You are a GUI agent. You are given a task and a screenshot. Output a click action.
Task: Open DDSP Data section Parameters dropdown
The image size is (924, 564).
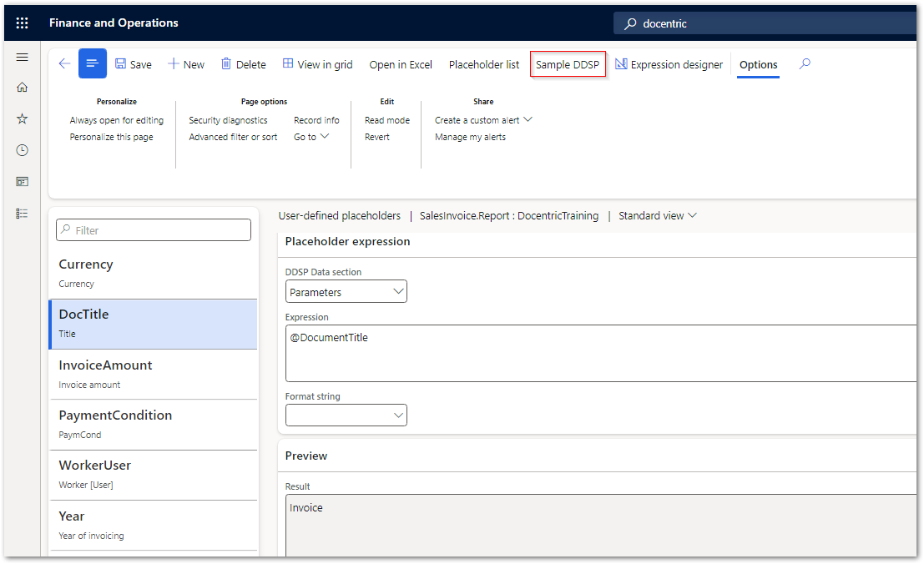point(346,292)
